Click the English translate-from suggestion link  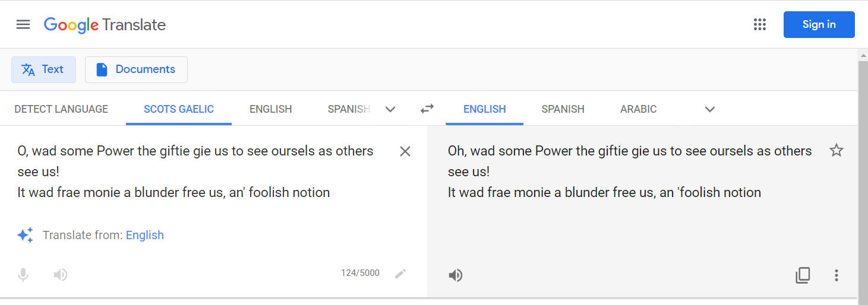pyautogui.click(x=144, y=235)
